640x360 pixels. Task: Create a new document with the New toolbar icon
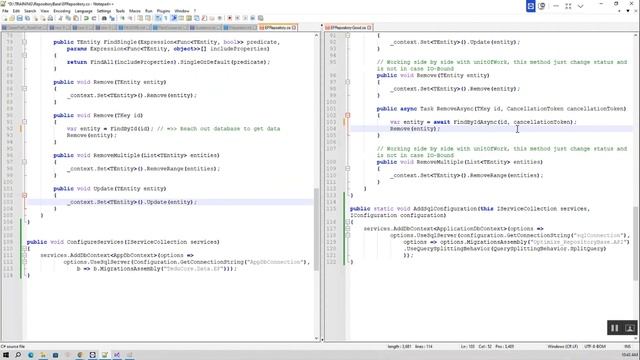5,18
